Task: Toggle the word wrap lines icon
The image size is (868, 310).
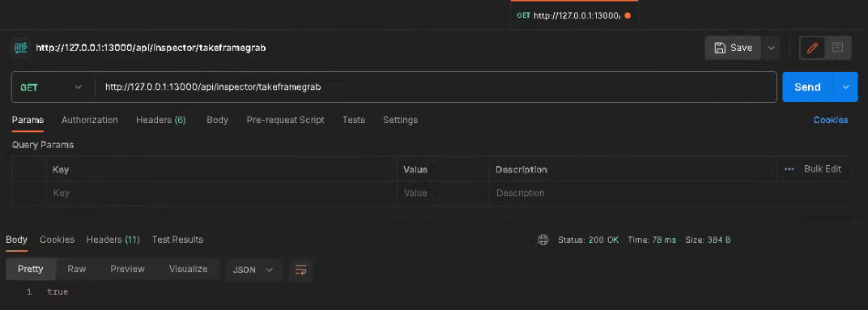Action: (300, 270)
